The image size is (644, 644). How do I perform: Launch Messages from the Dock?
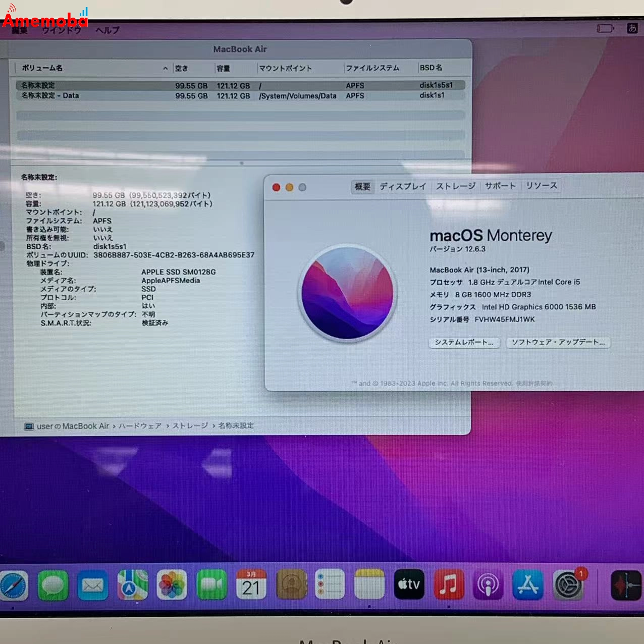53,585
